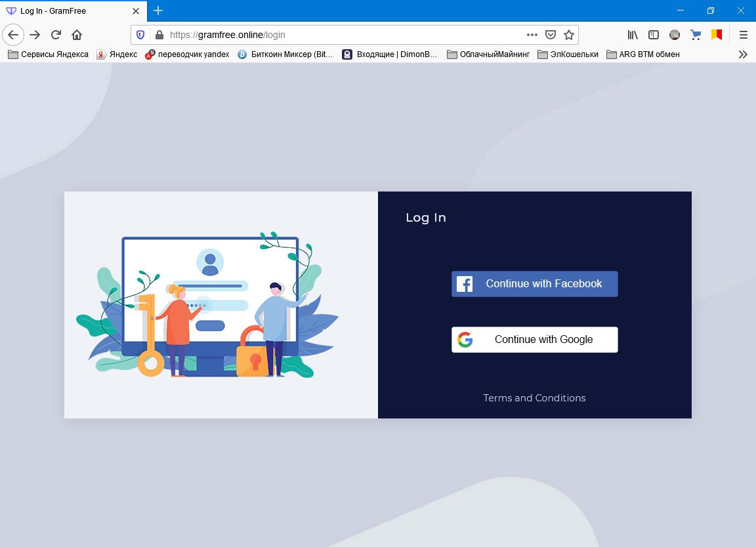Open the ОблачныйМайнинг bookmarks folder
This screenshot has width=756, height=547.
tap(488, 54)
